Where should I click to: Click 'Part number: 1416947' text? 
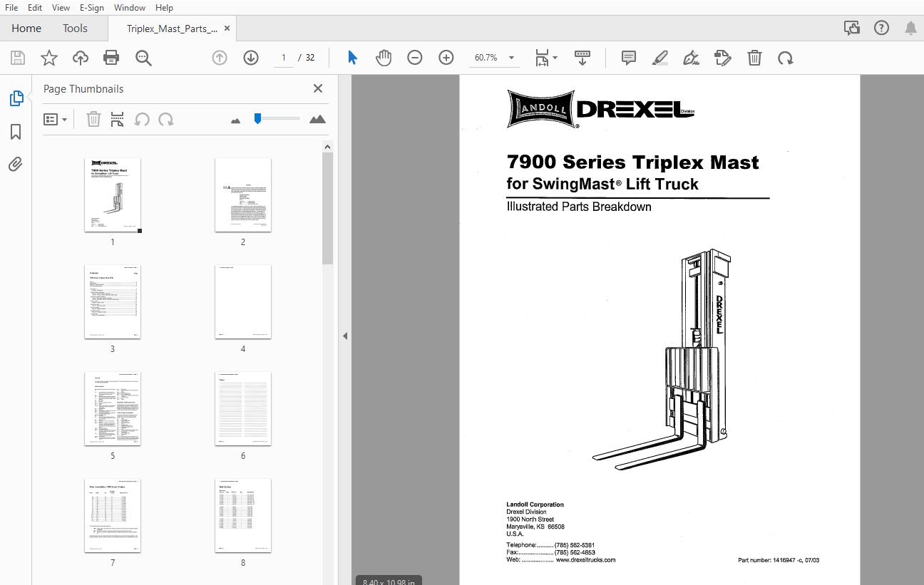click(x=768, y=560)
